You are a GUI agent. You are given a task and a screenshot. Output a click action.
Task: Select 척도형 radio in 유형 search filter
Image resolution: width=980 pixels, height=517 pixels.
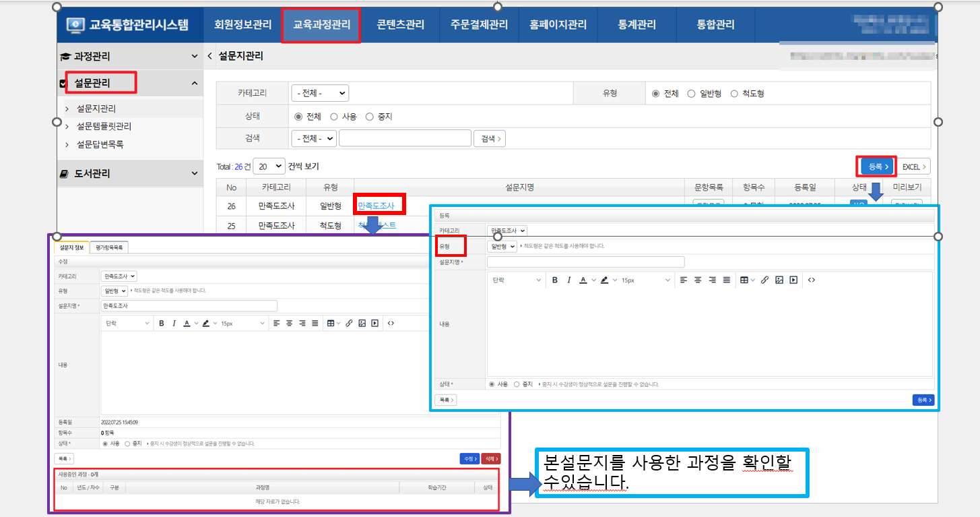[735, 94]
